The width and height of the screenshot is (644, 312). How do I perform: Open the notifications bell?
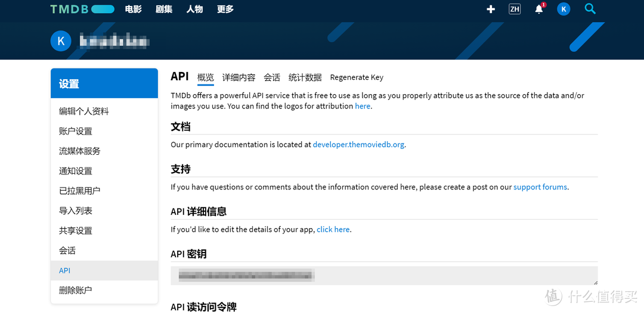pos(539,9)
